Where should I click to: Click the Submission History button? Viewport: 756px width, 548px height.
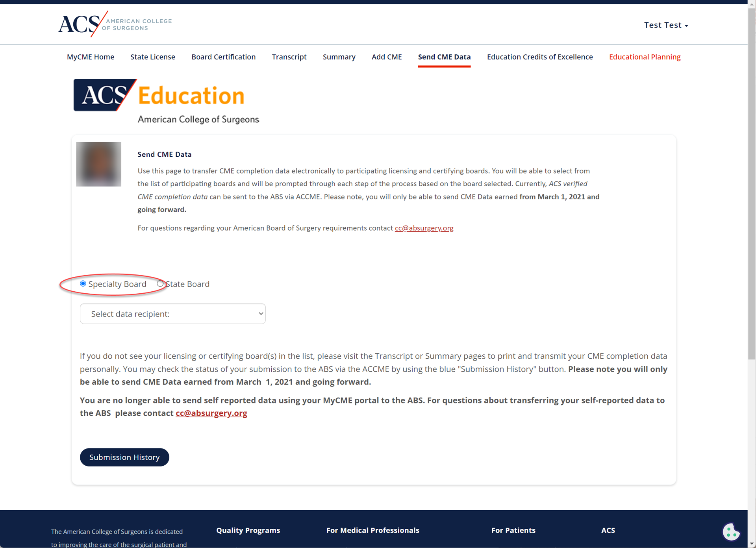coord(124,457)
